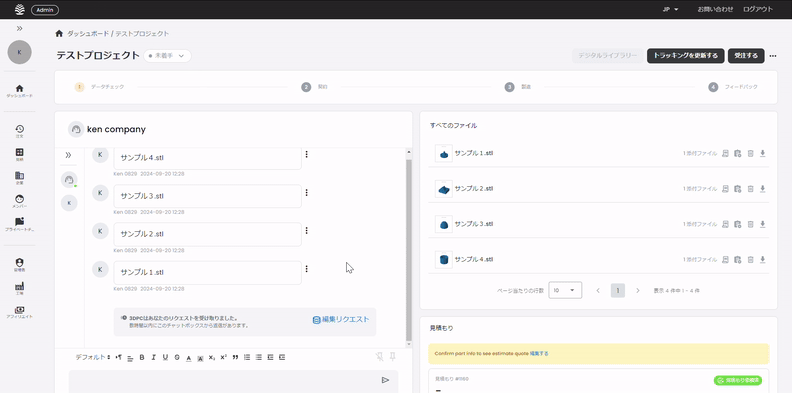Open three-dot menu for サンプル 1.stl message
The height and width of the screenshot is (393, 792).
(x=307, y=269)
